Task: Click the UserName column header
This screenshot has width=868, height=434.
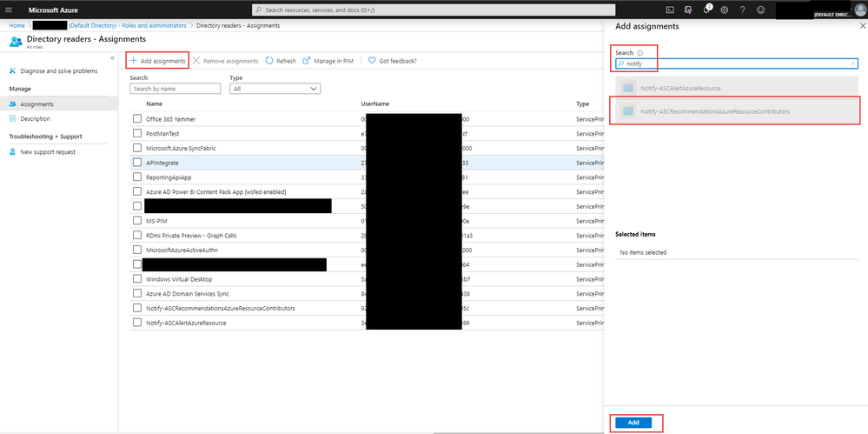Action: pyautogui.click(x=375, y=103)
